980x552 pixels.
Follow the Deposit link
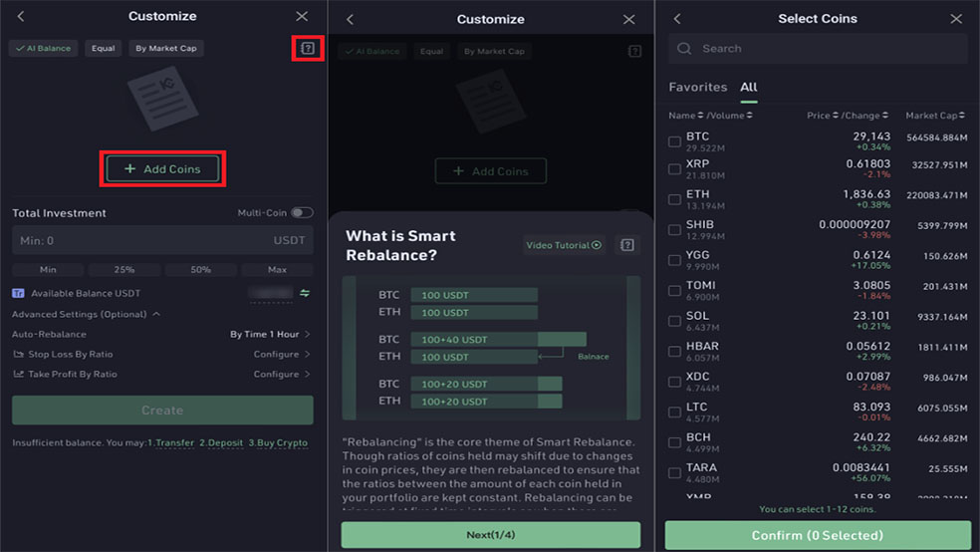(225, 443)
